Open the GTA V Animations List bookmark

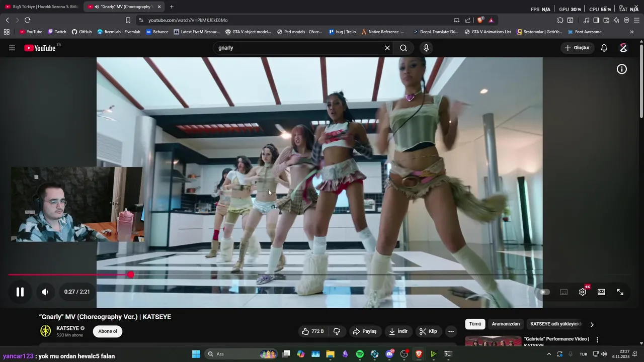[x=488, y=32]
